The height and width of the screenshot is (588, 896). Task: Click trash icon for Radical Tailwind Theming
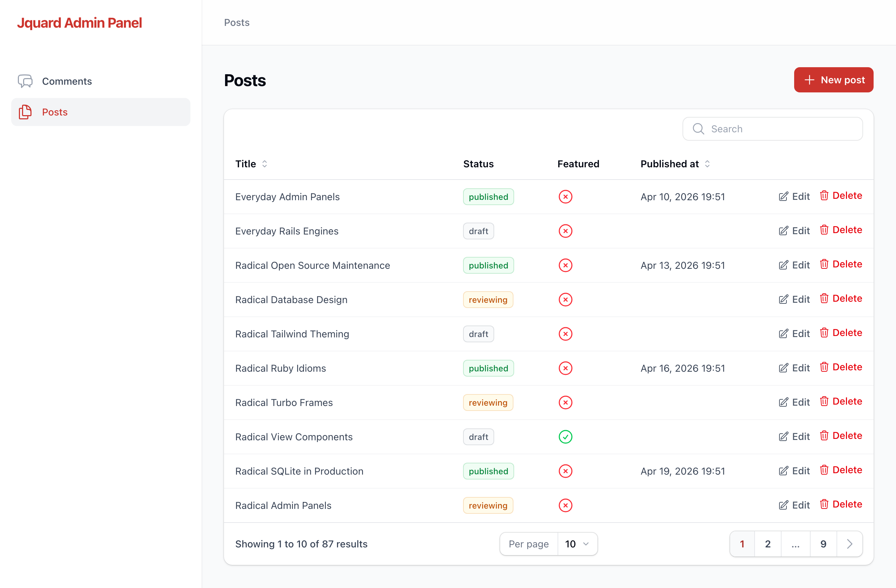[824, 332]
